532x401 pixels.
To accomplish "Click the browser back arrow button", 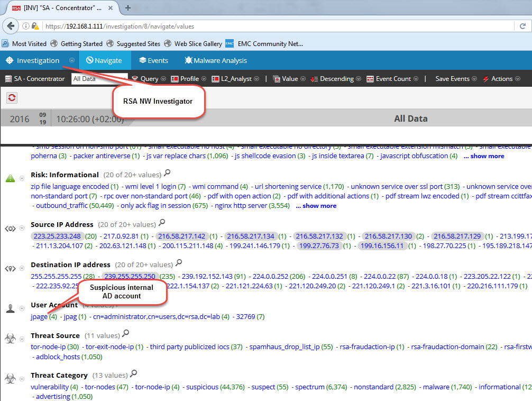I will click(11, 26).
